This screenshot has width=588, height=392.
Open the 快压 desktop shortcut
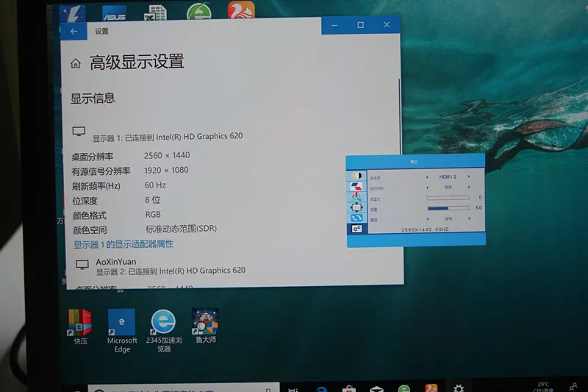[80, 327]
